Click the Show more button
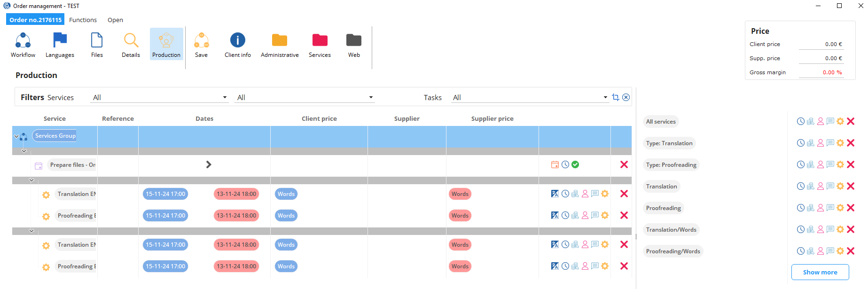The width and height of the screenshot is (868, 289). click(x=820, y=272)
